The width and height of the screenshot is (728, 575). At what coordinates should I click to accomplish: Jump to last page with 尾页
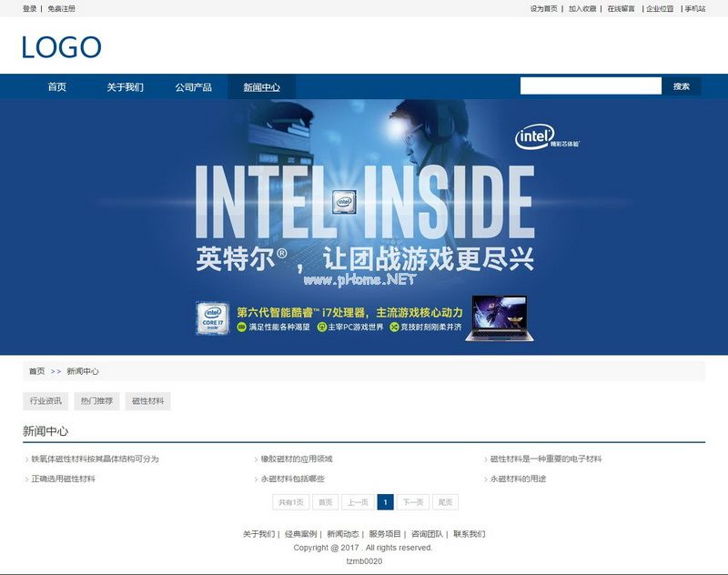point(445,502)
